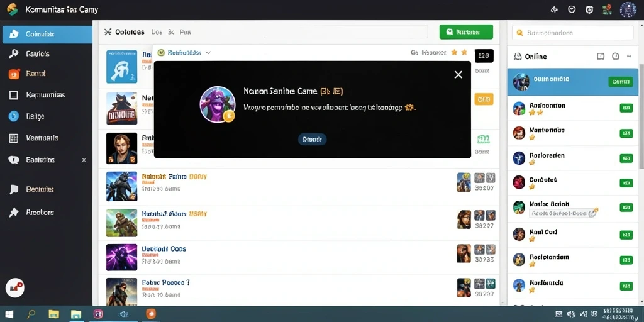The width and height of the screenshot is (644, 322).
Task: Open the more options icon in Online header
Action: [629, 56]
